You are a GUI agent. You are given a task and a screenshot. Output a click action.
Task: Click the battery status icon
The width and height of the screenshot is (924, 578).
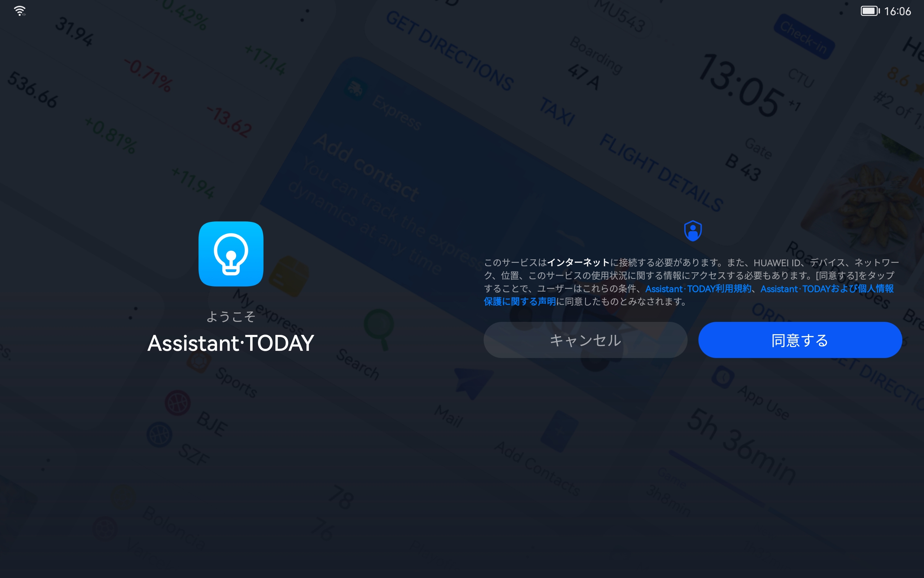click(x=870, y=11)
